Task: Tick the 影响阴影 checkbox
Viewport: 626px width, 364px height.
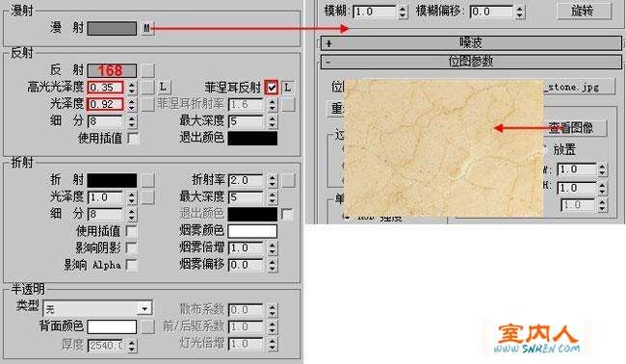Action: 131,247
